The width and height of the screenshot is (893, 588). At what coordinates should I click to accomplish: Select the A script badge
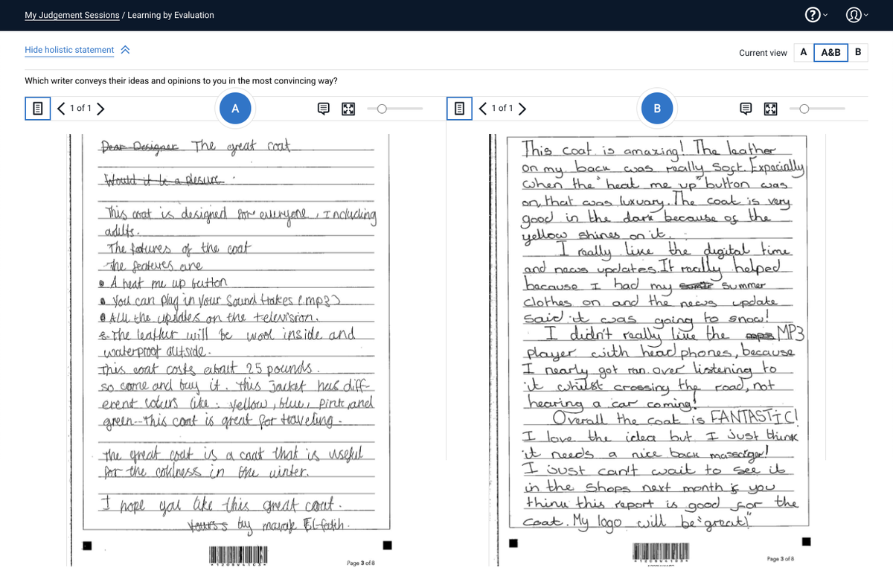point(235,107)
